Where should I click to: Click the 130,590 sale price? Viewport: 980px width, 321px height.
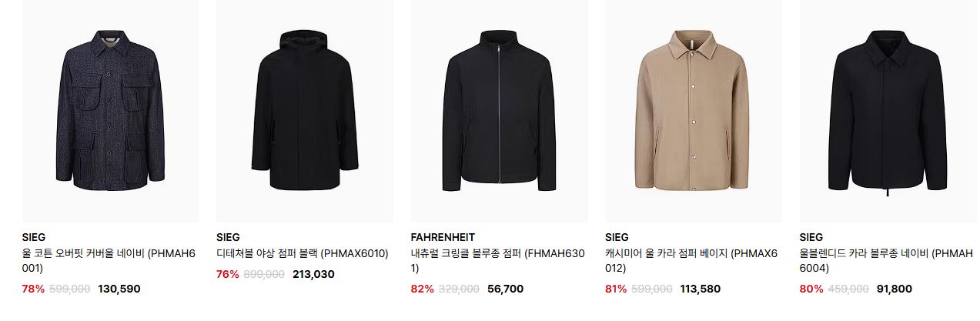pos(119,289)
